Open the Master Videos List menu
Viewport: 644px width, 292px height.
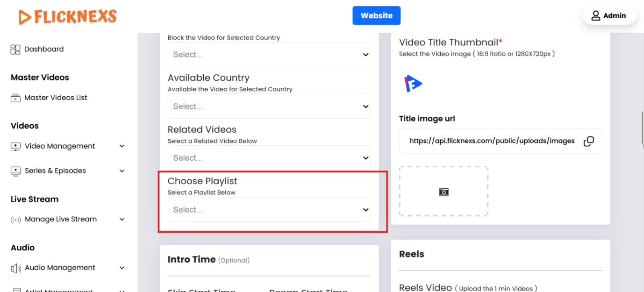pos(56,98)
